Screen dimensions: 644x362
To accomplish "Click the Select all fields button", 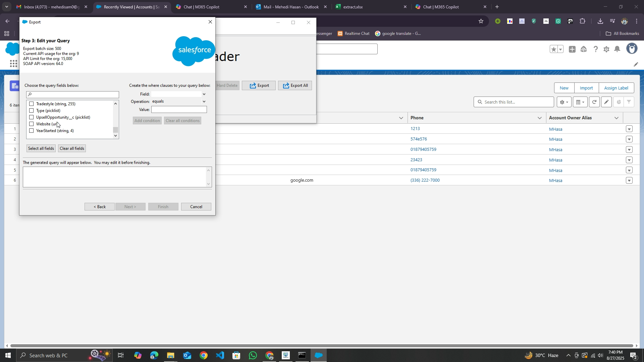I will pyautogui.click(x=41, y=148).
